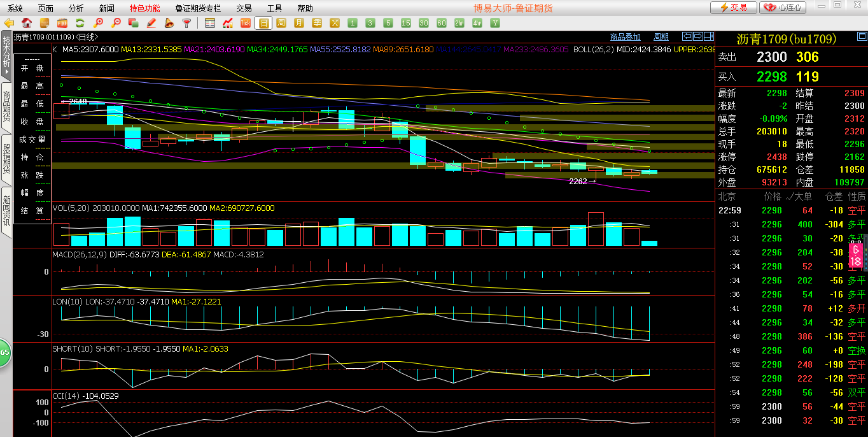Screen dimensions: 868x437
Task: Click the zoom out magnifier icon
Action: click(x=116, y=23)
